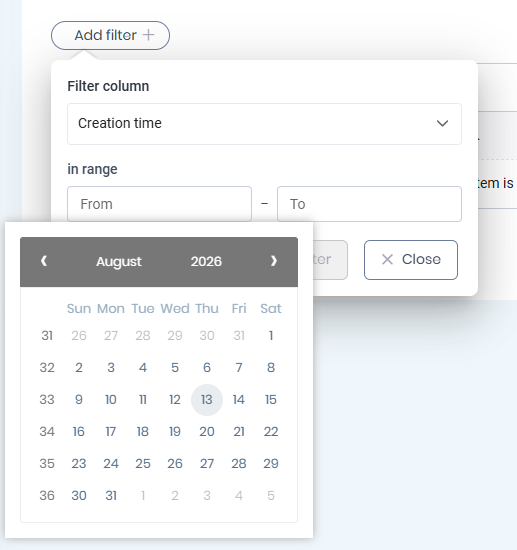Select August 25 in the calendar
Screen dimensions: 517x550
143,464
